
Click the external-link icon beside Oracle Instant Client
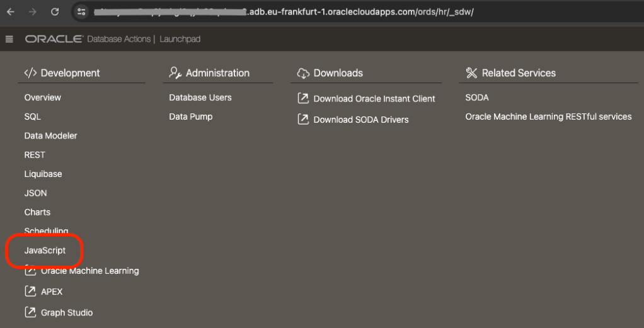point(302,99)
